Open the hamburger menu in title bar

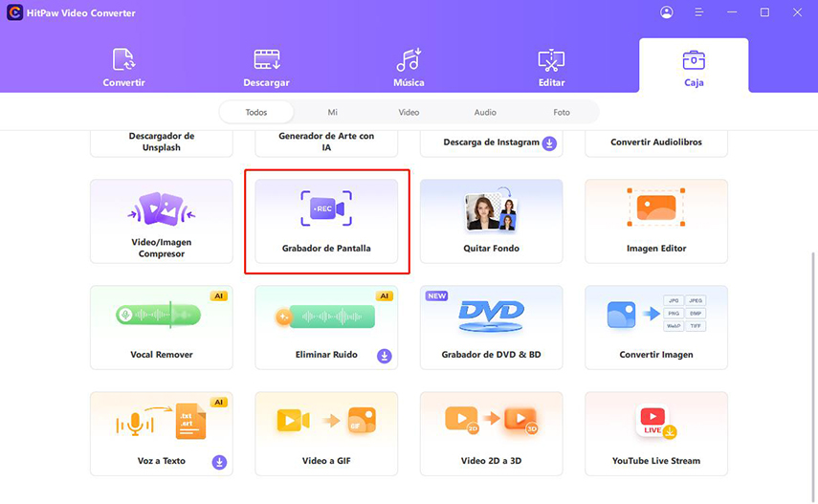click(699, 12)
